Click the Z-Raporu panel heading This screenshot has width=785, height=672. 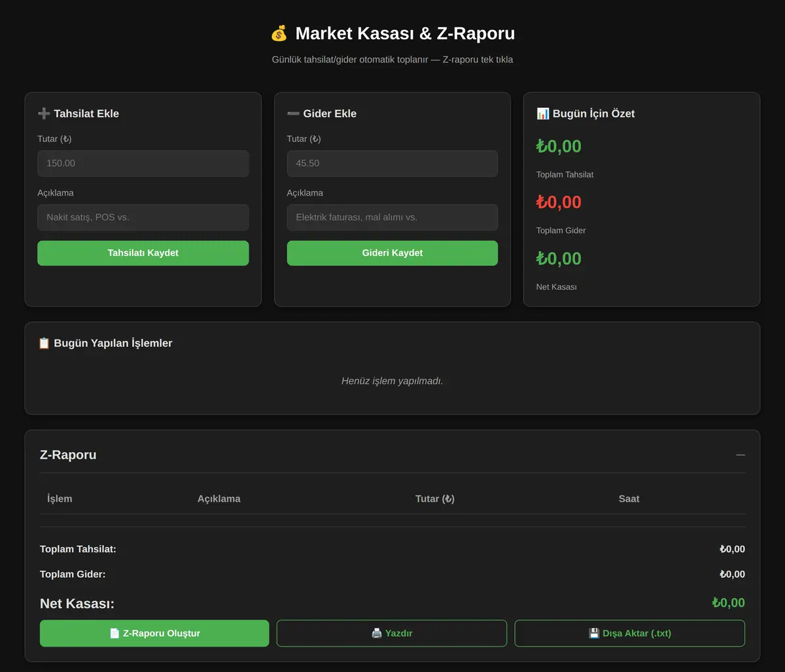[68, 455]
